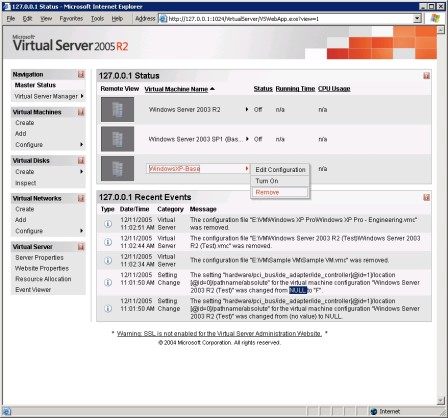This screenshot has width=448, height=418.
Task: Choose Remove in the context menu
Action: click(x=280, y=192)
